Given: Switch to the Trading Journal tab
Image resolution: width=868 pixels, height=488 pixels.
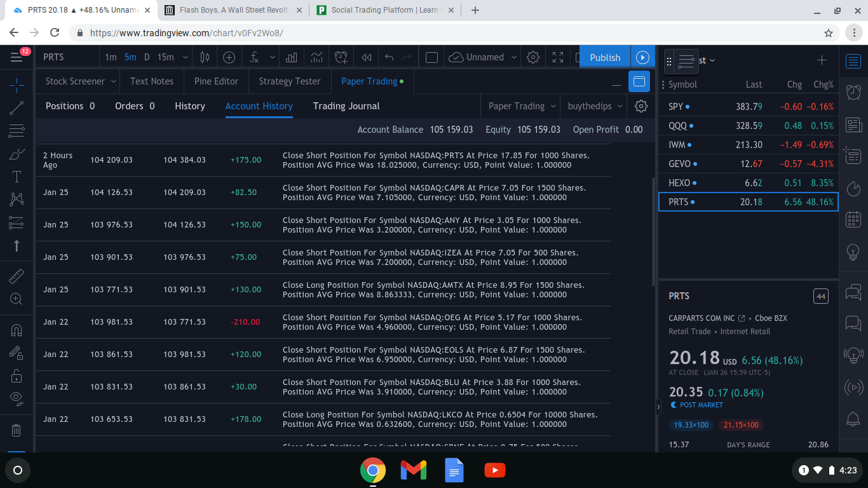Looking at the screenshot, I should tap(346, 106).
